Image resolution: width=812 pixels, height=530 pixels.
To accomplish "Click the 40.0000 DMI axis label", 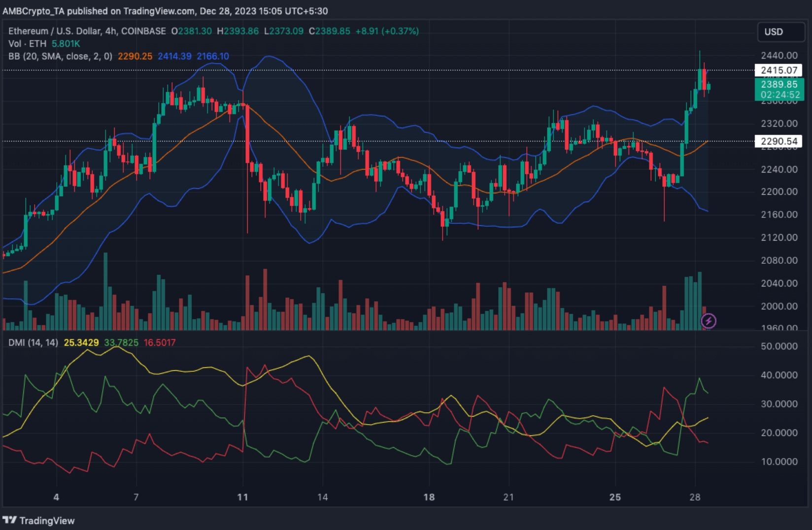I will click(x=779, y=375).
